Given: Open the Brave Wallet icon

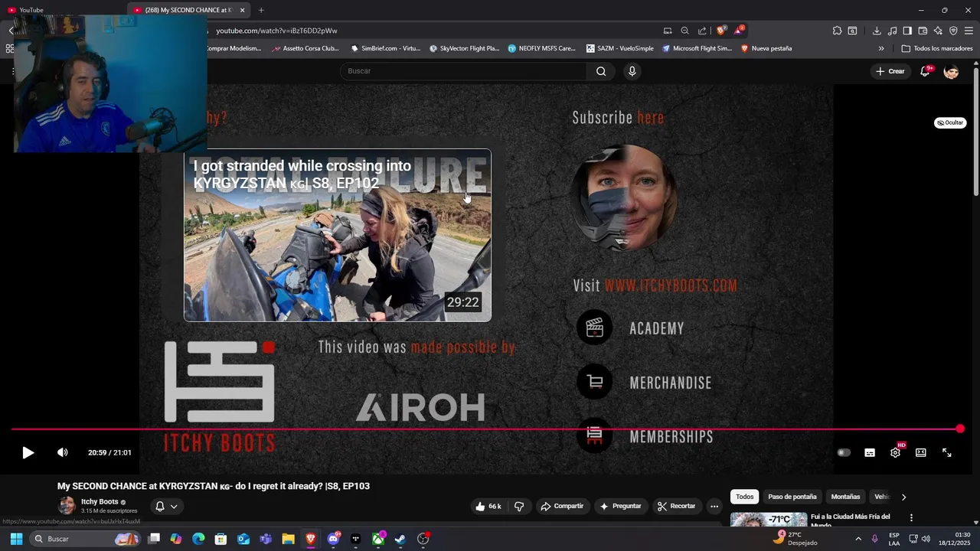Looking at the screenshot, I should pos(923,31).
